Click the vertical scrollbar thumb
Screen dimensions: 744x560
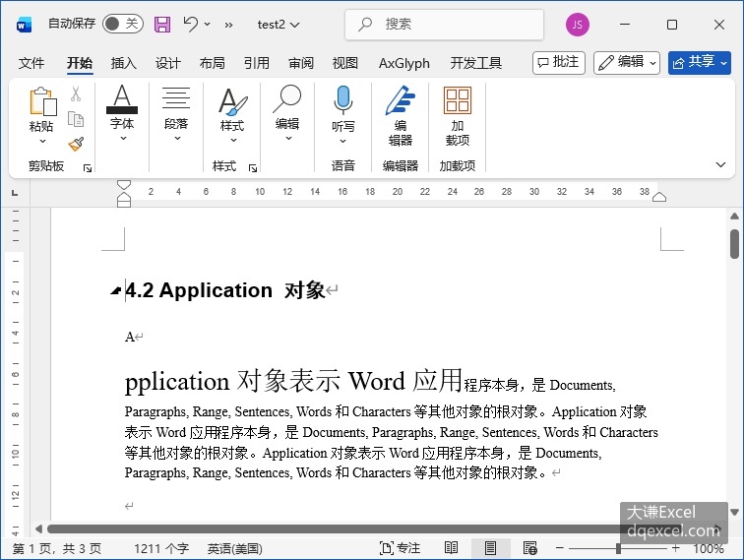point(734,243)
